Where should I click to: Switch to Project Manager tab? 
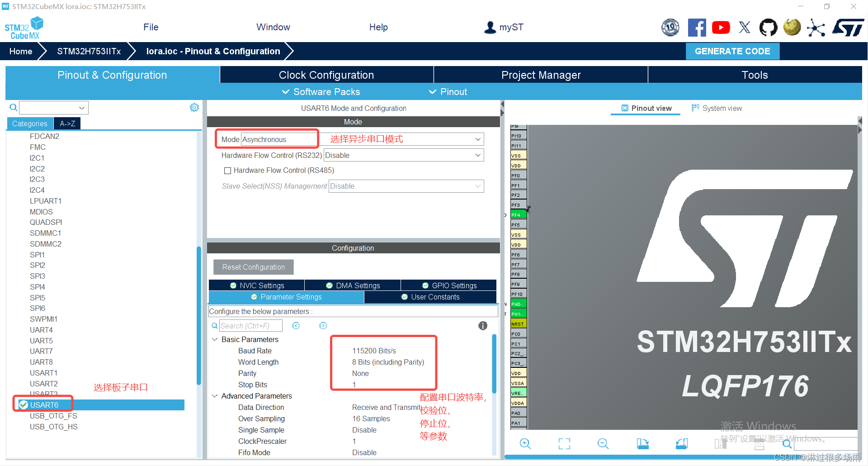pos(541,75)
